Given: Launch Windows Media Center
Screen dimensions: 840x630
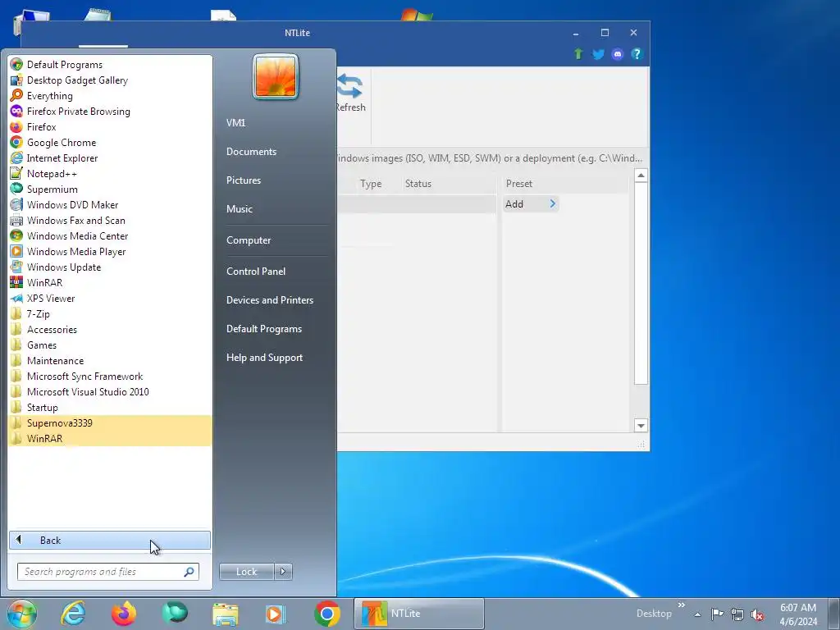Looking at the screenshot, I should (x=110, y=235).
